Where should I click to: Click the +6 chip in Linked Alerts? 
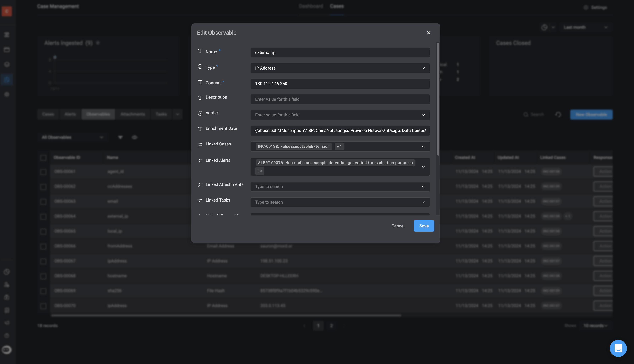tap(260, 171)
